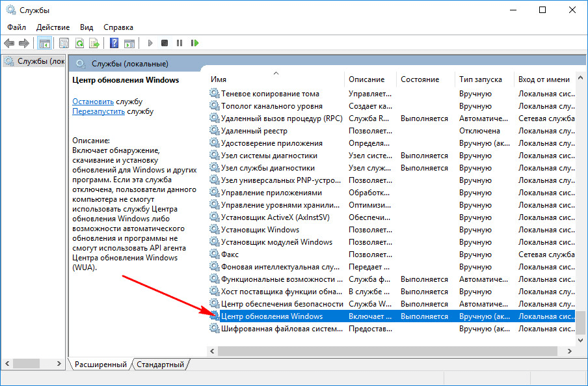Click the gear icon beside Установщик ActiveX (AxInstSV)
Image resolution: width=588 pixels, height=386 pixels.
pos(214,217)
